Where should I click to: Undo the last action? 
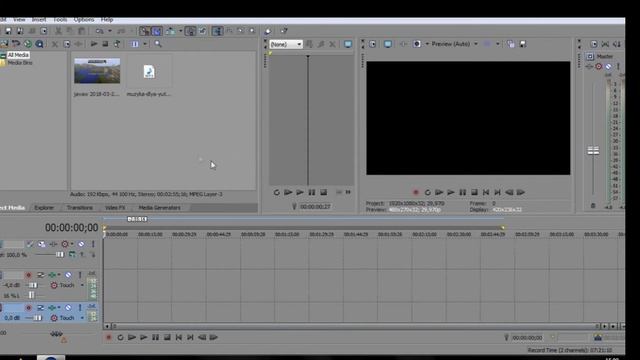100,31
